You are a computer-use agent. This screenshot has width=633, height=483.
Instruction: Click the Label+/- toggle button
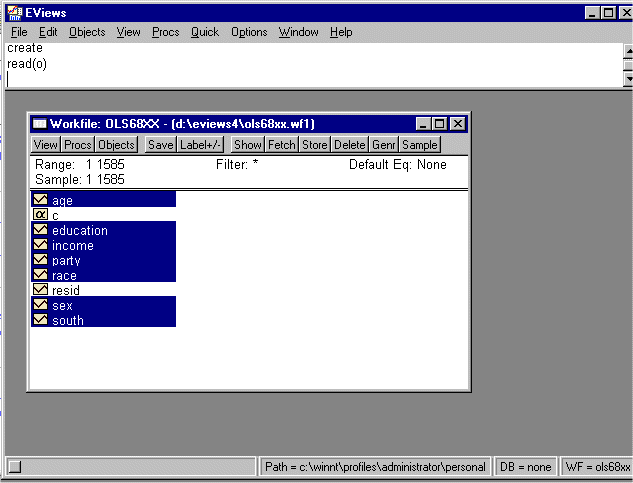click(x=201, y=145)
